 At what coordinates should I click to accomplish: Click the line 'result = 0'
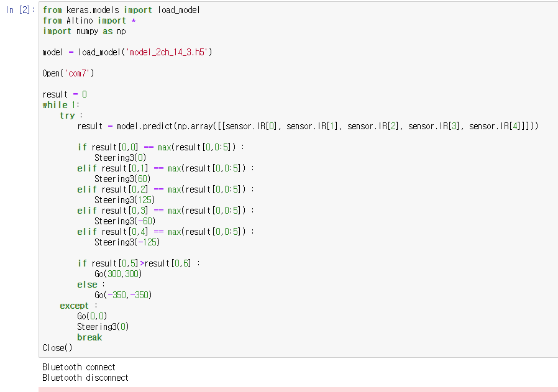tap(65, 94)
